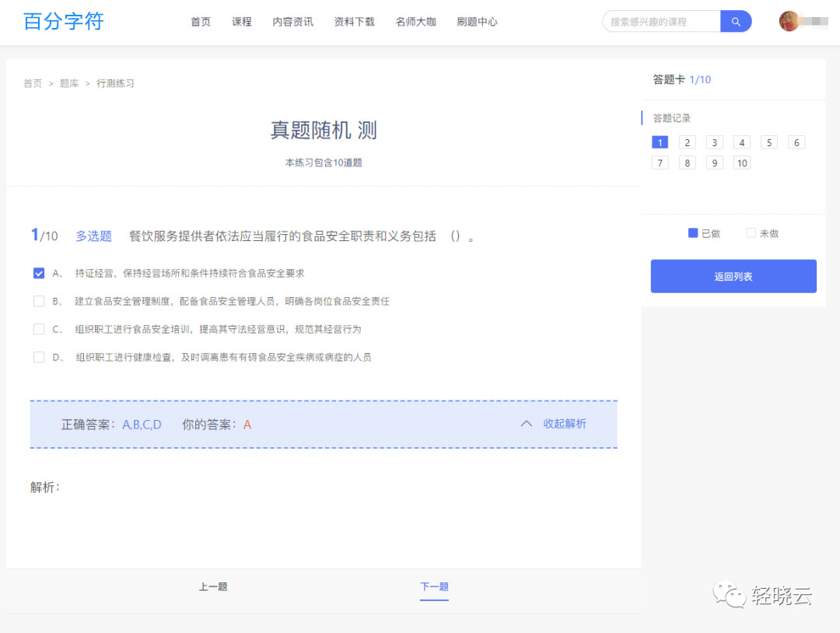Select question 1 in answer card
Image resolution: width=840 pixels, height=633 pixels.
tap(660, 142)
